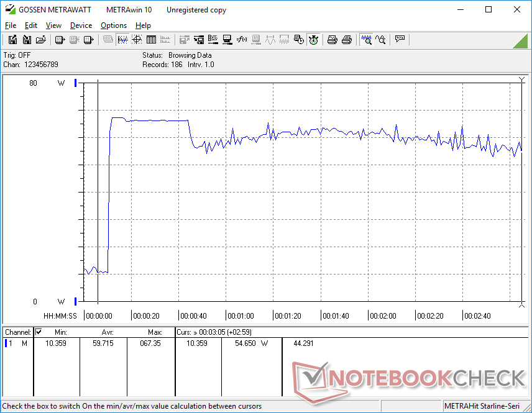Open the Device menu
This screenshot has height=413, width=532.
[x=81, y=25]
